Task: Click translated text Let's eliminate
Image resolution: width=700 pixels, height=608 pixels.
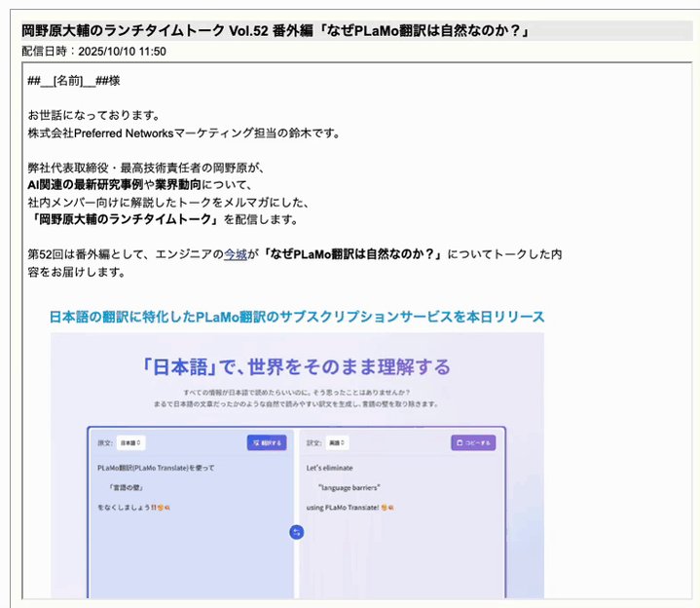Action: pyautogui.click(x=329, y=468)
